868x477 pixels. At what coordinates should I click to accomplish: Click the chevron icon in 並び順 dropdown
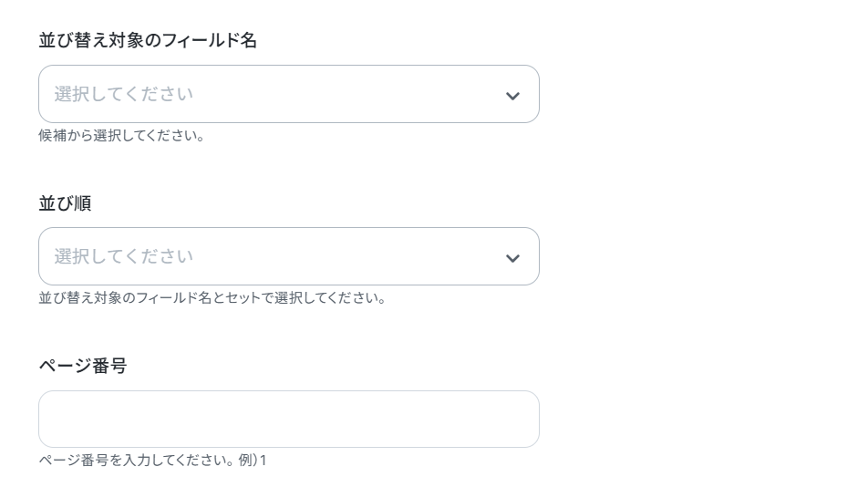(x=512, y=258)
